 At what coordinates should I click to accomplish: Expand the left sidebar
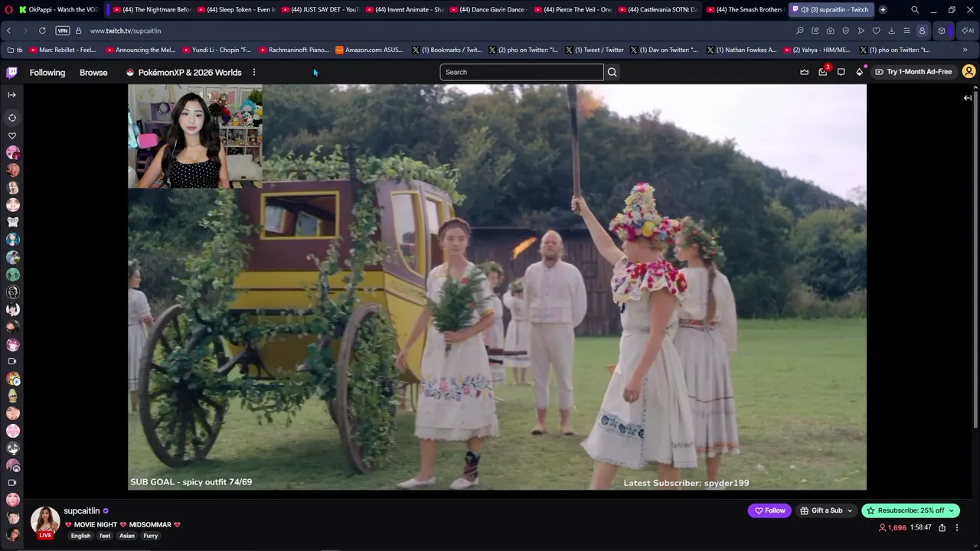[11, 95]
